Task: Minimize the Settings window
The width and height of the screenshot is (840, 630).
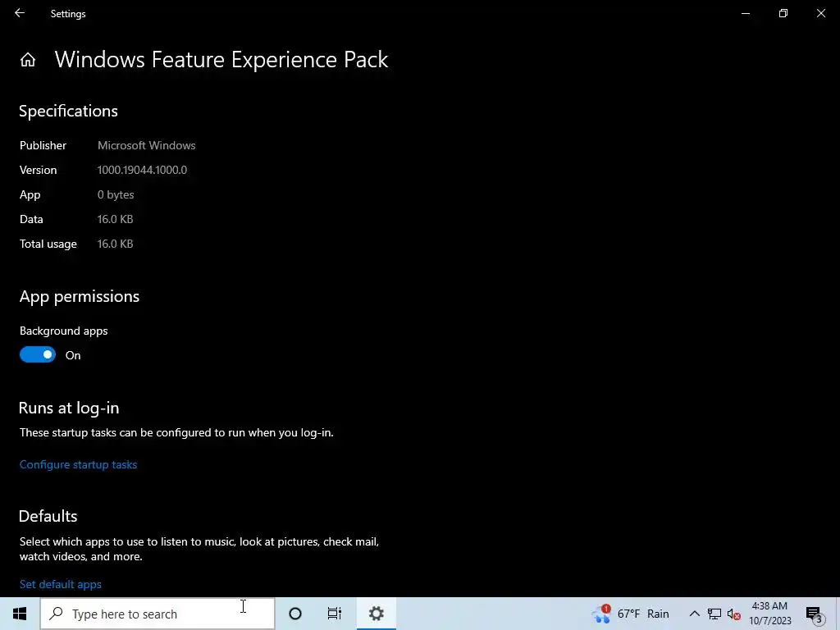Action: [x=745, y=13]
